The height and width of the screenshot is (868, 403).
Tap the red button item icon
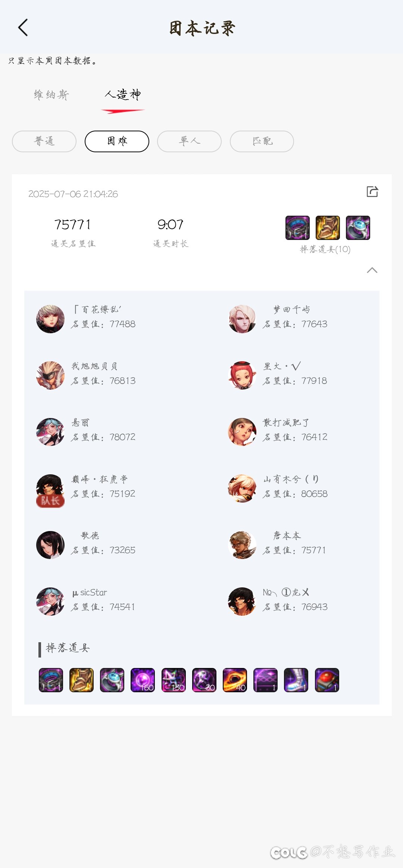pos(327,680)
